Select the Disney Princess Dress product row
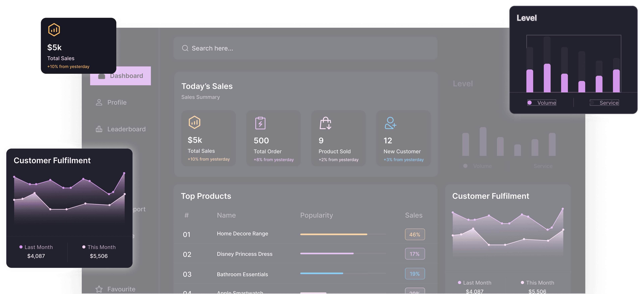 click(x=245, y=254)
